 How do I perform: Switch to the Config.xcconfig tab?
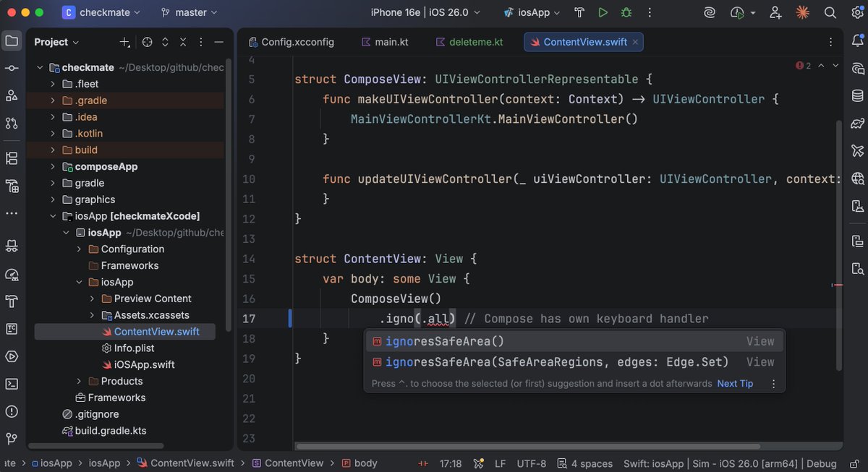pos(291,42)
